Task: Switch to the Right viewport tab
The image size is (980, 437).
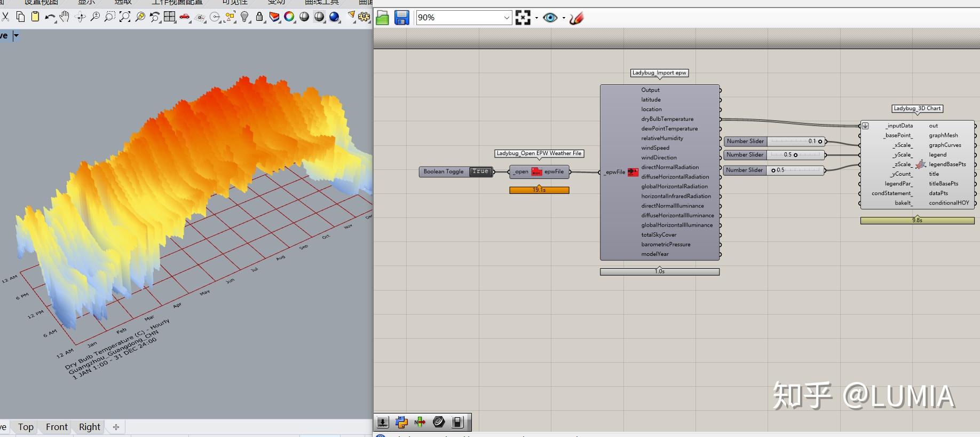Action: [89, 427]
